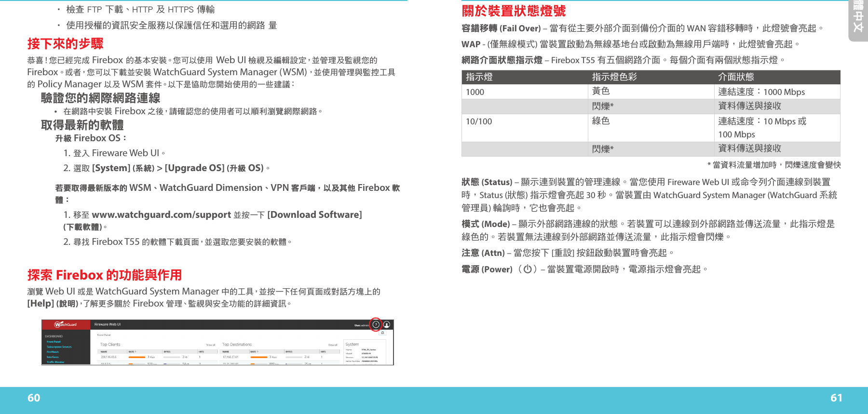Click the destination 67.168.27.61
Image resolution: width=868 pixels, height=414 pixels.
(231, 357)
